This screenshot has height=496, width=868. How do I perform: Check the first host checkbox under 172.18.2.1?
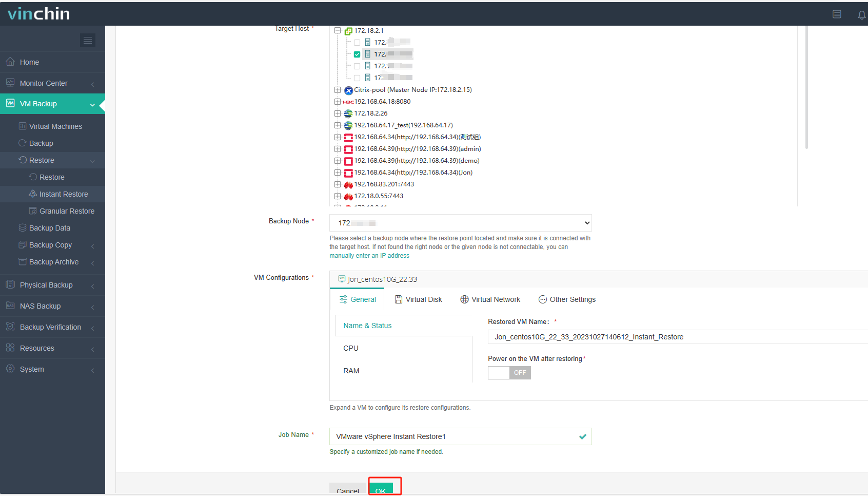357,43
